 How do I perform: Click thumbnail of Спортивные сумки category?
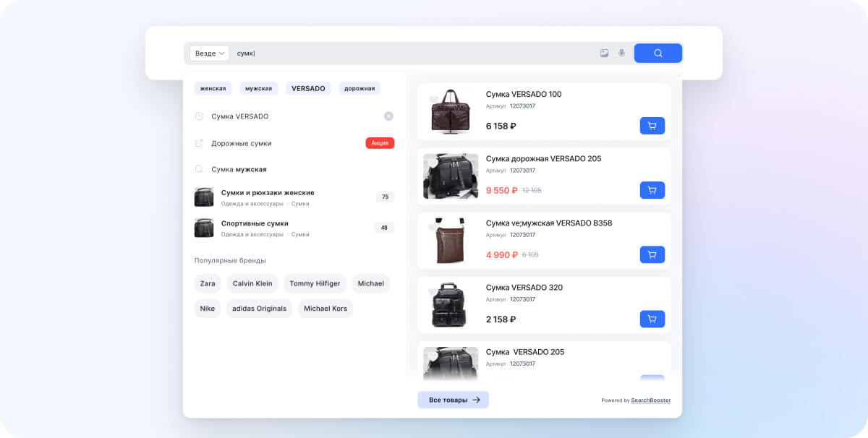click(x=204, y=228)
